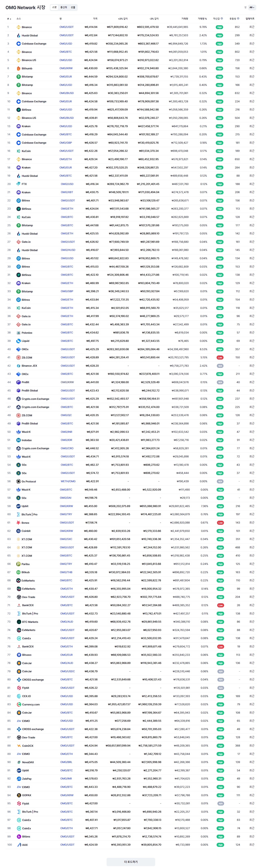Image resolution: width=265 pixels, height=868 pixels.
Task: Open the OMG/XBT pair link for Kraken
Action: [67, 192]
